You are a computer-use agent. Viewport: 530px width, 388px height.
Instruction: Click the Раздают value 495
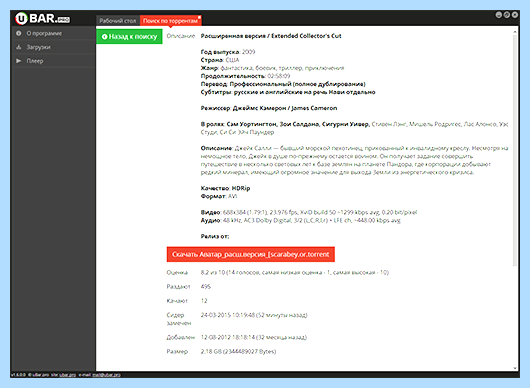(x=206, y=287)
